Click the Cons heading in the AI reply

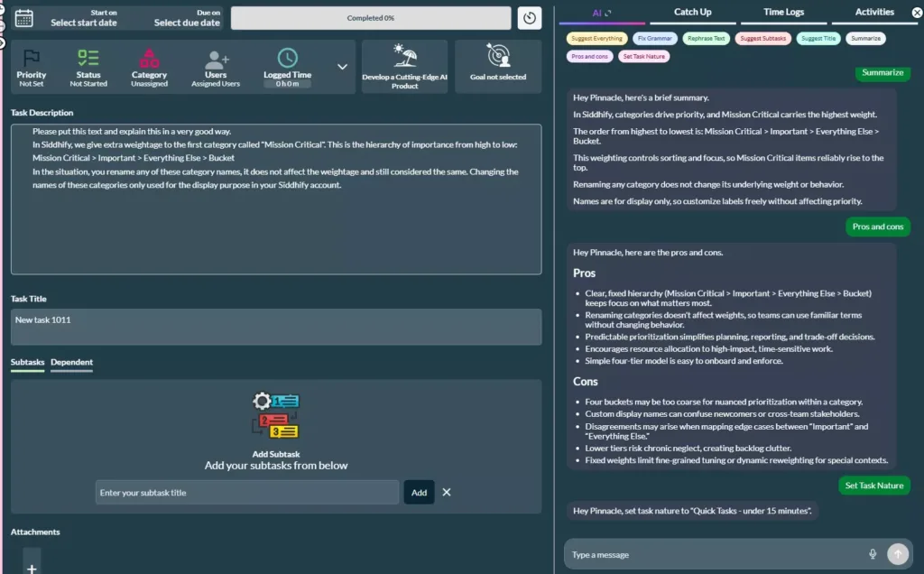pyautogui.click(x=585, y=381)
